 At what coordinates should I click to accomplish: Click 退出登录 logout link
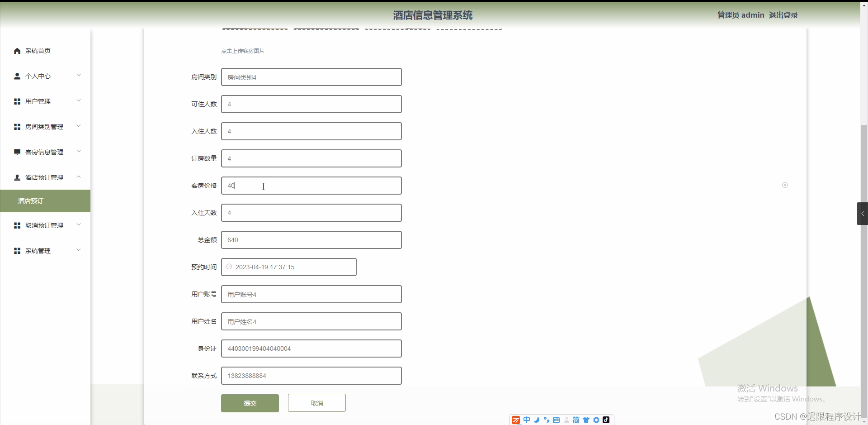tap(783, 15)
